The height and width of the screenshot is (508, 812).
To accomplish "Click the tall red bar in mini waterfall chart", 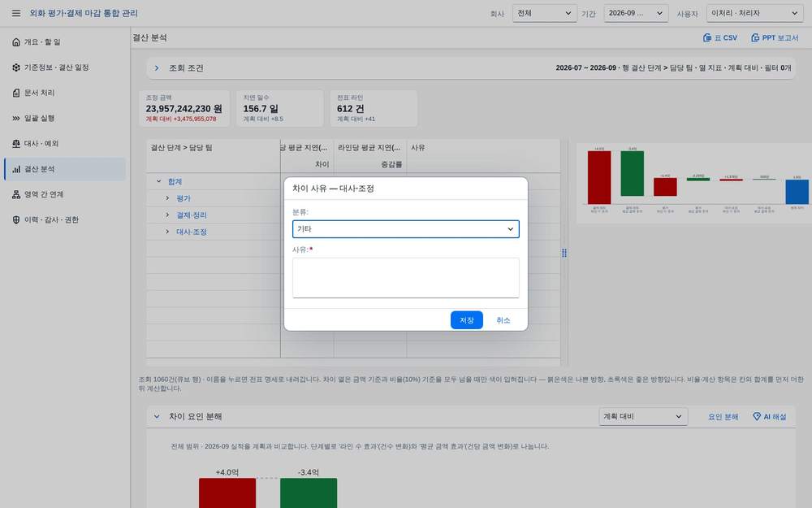I will click(599, 178).
